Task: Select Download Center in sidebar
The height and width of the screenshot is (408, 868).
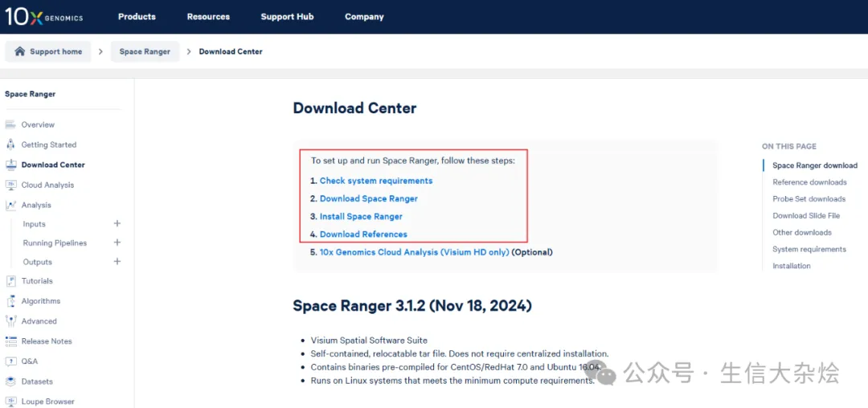Action: (53, 165)
